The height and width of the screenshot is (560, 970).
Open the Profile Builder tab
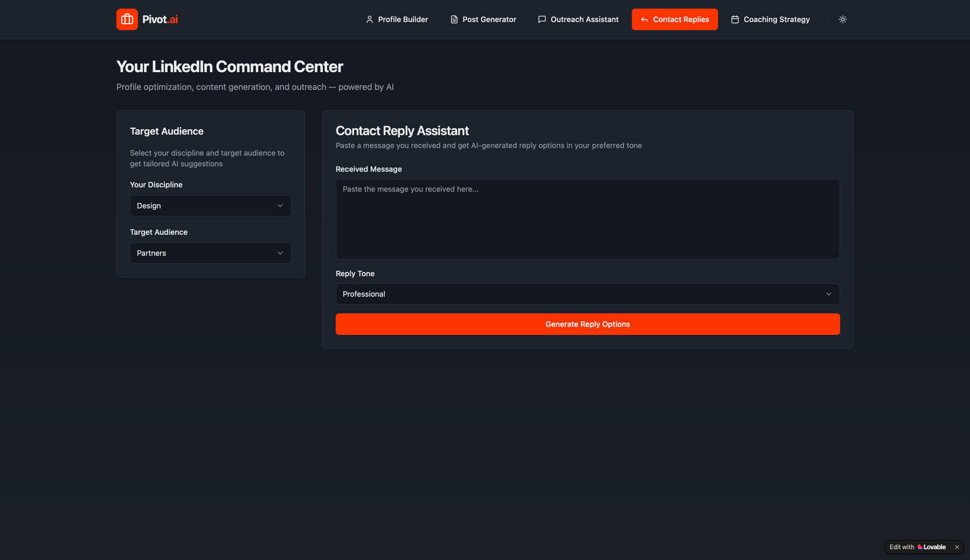point(397,19)
